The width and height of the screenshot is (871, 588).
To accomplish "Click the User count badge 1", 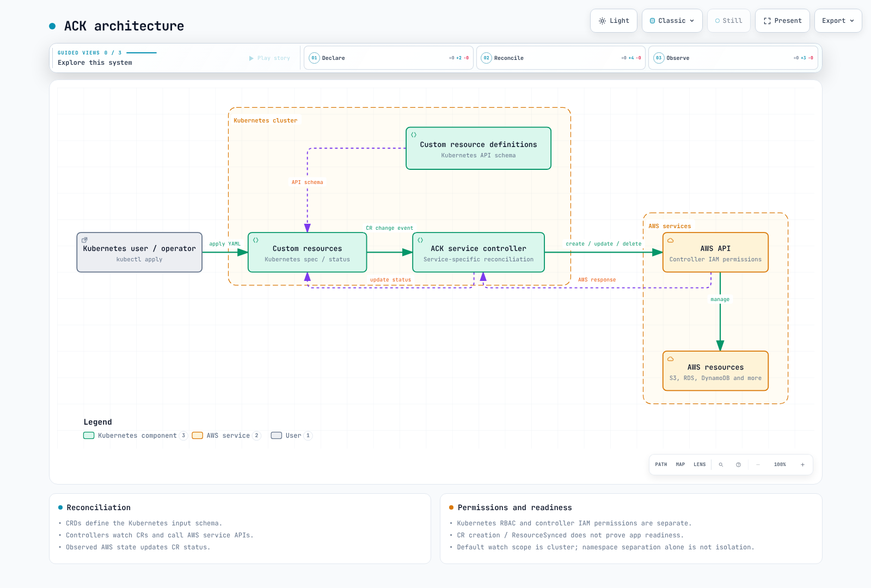I will click(x=308, y=436).
